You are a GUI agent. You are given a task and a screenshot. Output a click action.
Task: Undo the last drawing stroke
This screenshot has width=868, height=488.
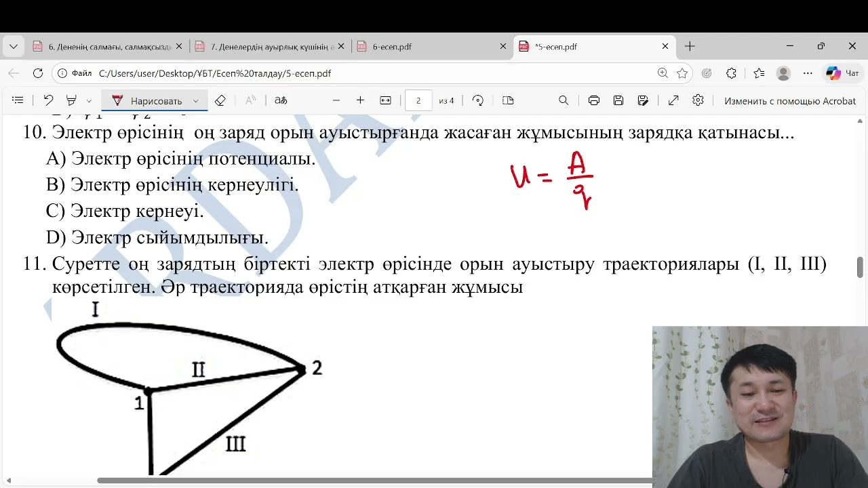(x=48, y=100)
